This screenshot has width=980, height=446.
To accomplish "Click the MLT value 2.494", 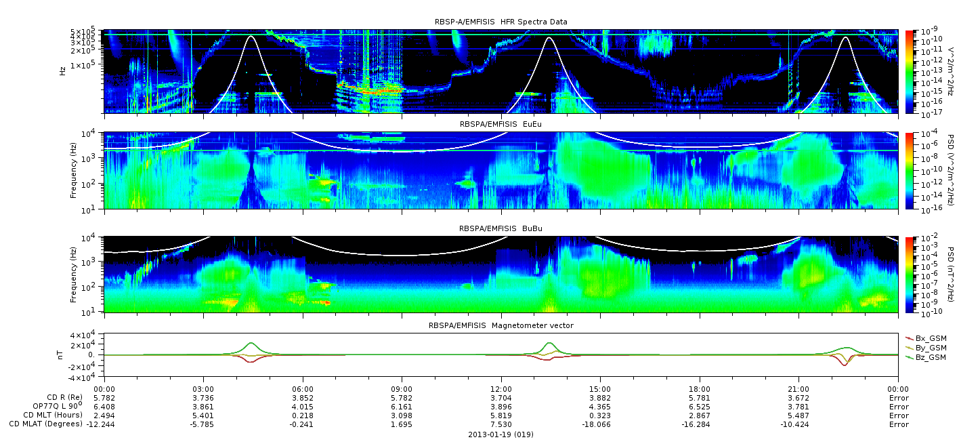I will point(104,415).
